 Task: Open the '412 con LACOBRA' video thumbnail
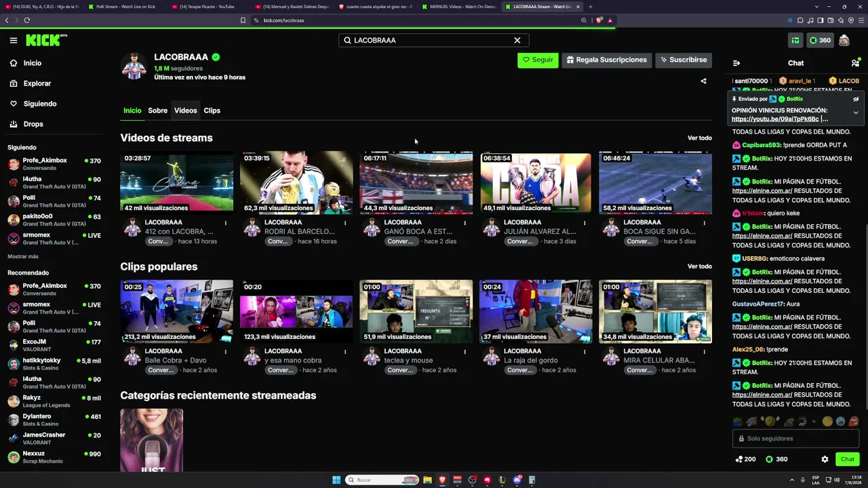click(176, 182)
